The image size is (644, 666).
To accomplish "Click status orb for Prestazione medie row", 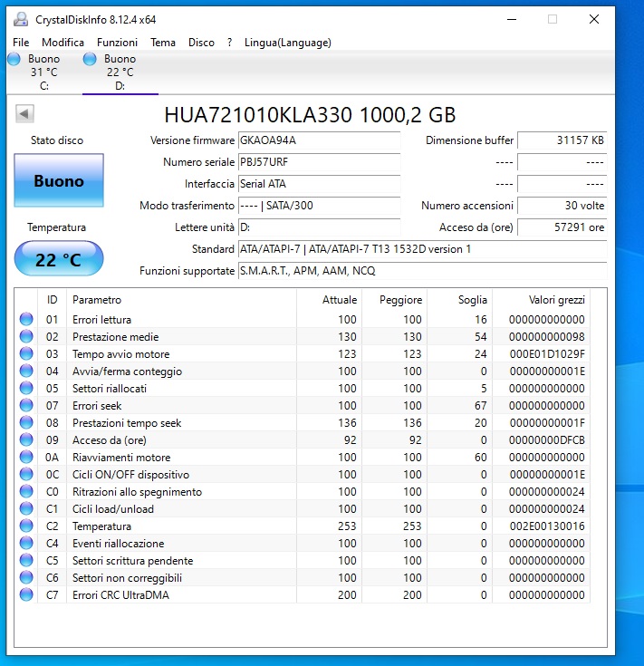I will [26, 336].
